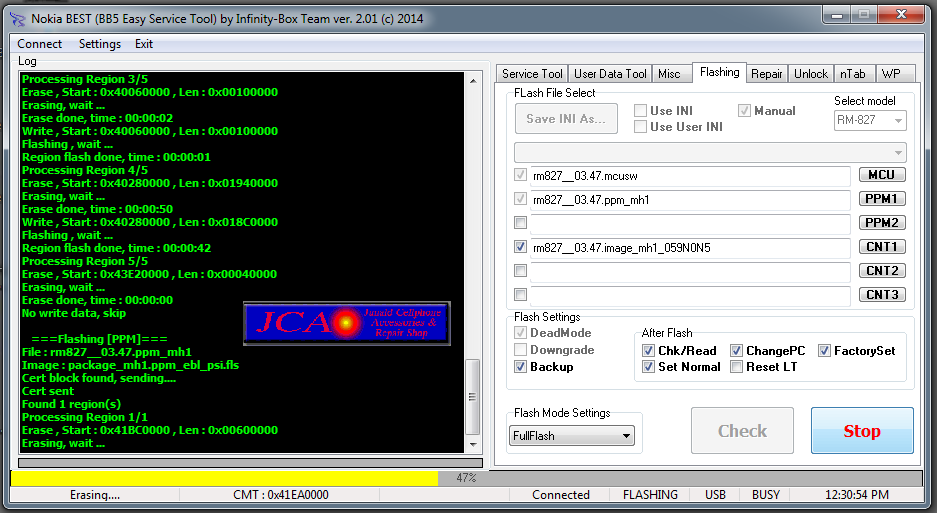Click the PPM1 file browse button
Viewport: 937px width, 513px height.
point(881,199)
